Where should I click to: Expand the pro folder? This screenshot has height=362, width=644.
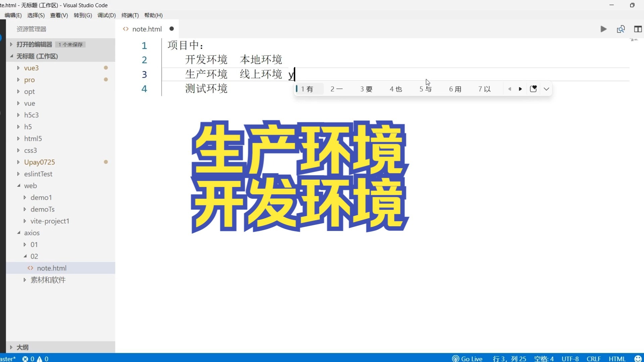pyautogui.click(x=18, y=80)
